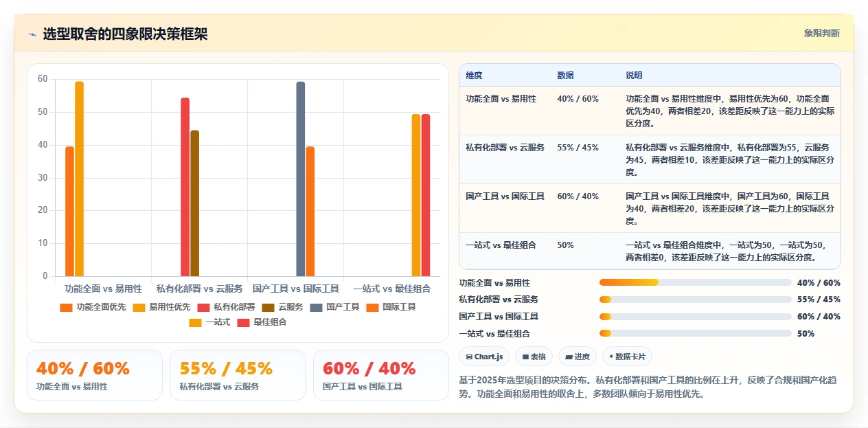Click the 进度 tag chip
Viewport: 868px width, 428px height.
coord(578,357)
